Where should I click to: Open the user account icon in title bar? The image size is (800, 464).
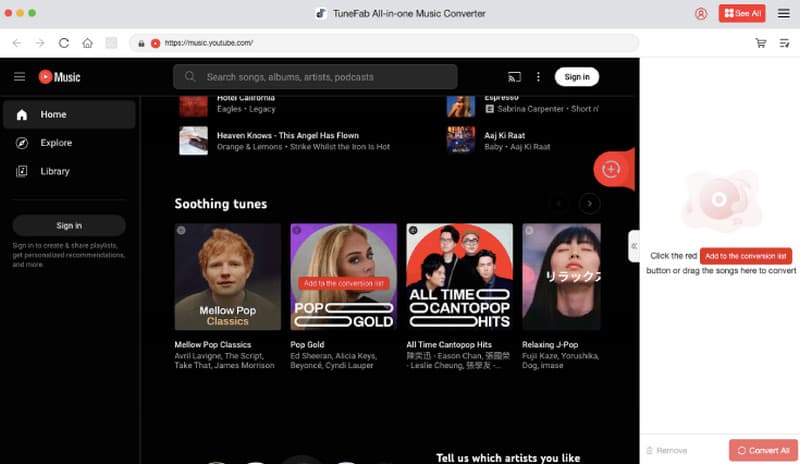[x=701, y=14]
